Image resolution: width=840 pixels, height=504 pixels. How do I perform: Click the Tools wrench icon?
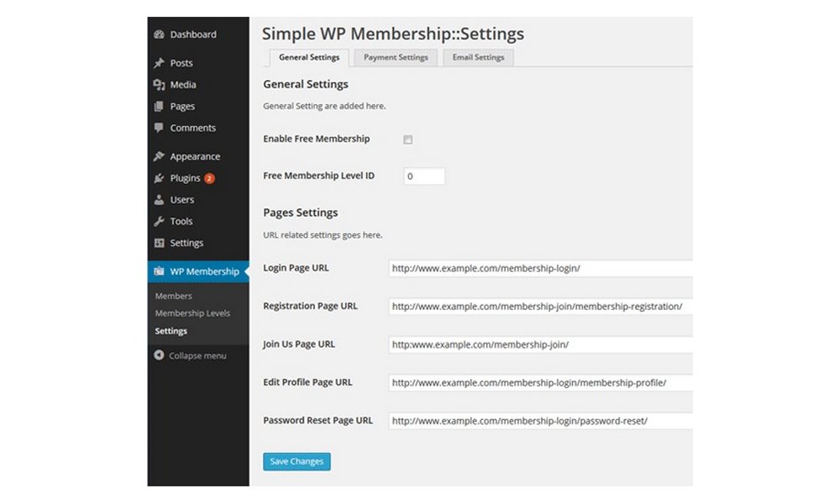pyautogui.click(x=159, y=221)
